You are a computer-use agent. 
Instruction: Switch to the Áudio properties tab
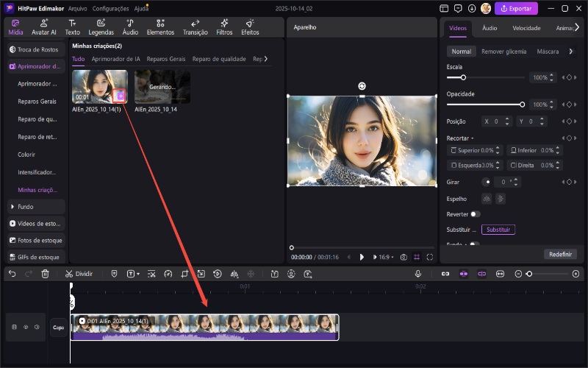(x=490, y=28)
